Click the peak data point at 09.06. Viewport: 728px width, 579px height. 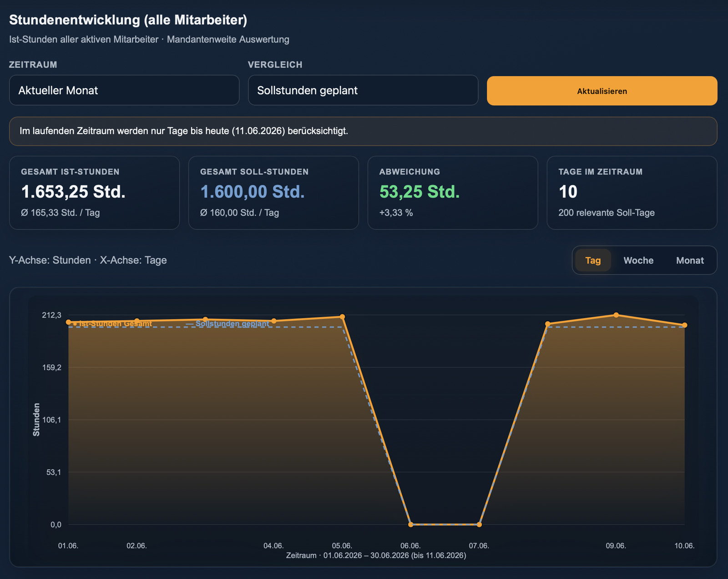(616, 315)
